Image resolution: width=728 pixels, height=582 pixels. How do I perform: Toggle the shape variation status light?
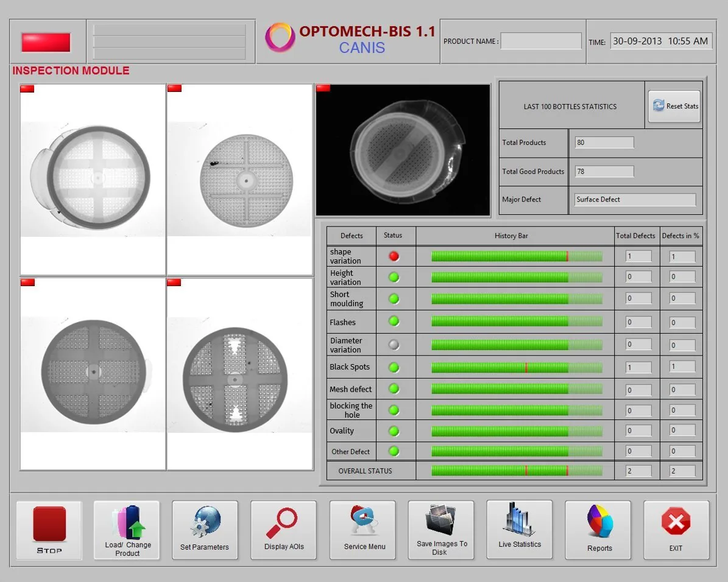click(x=394, y=256)
